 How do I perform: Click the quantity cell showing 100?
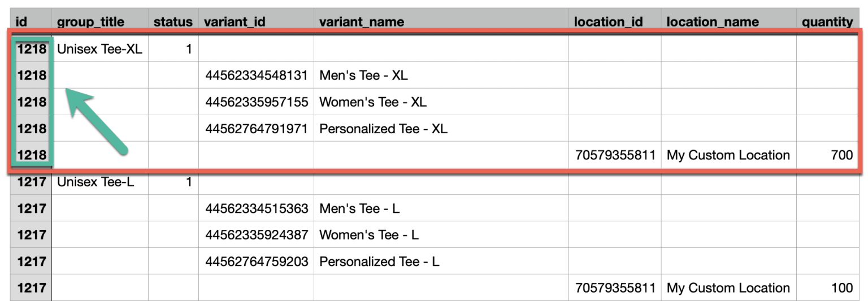click(841, 288)
